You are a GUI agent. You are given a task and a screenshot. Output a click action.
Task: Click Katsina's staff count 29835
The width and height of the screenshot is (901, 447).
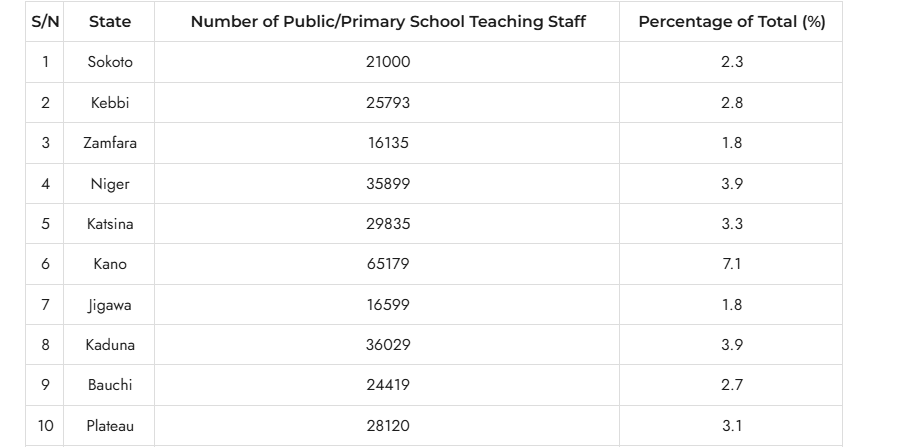point(388,224)
